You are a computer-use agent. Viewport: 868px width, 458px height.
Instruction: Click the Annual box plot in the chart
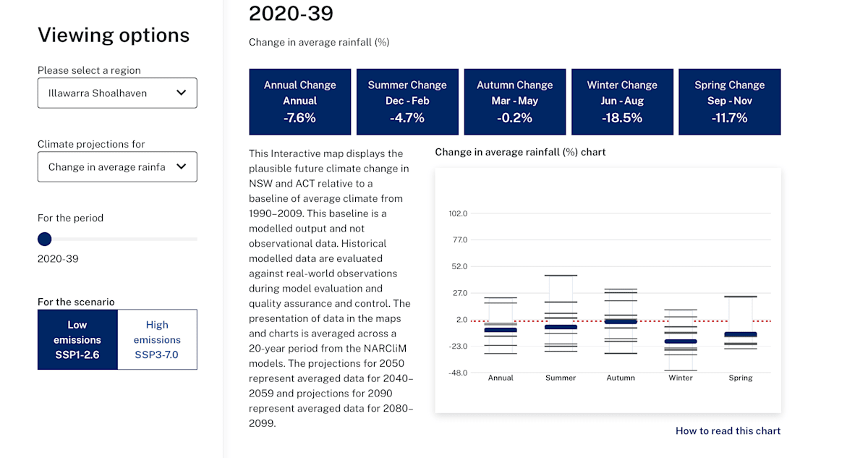tap(501, 331)
